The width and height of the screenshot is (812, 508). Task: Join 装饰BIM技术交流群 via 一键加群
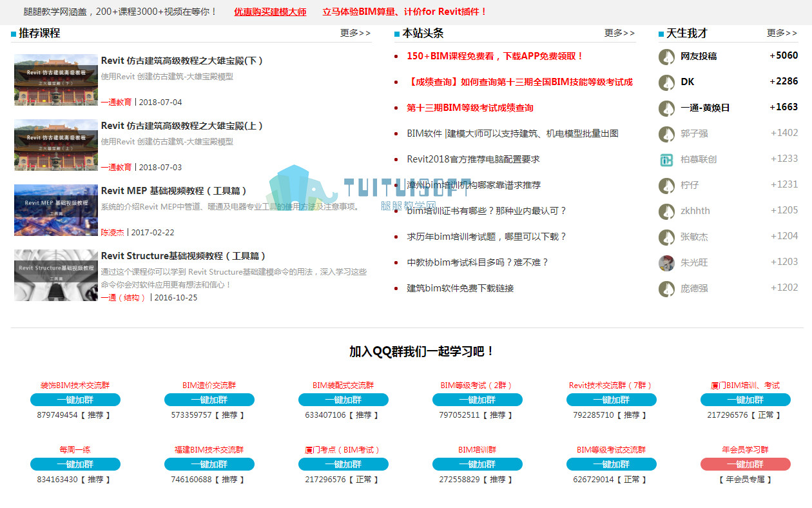pyautogui.click(x=75, y=400)
